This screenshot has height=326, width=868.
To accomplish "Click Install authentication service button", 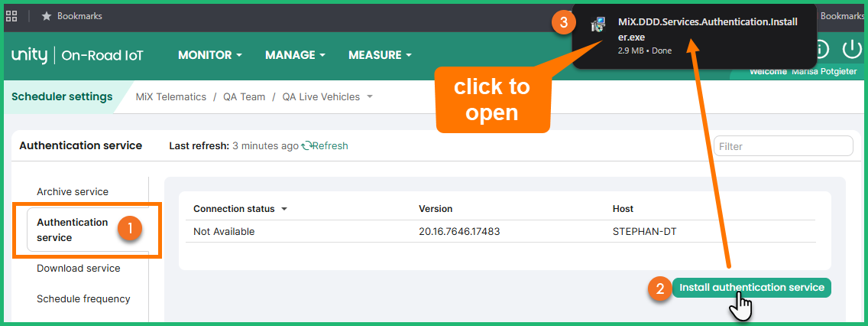I will pyautogui.click(x=752, y=288).
